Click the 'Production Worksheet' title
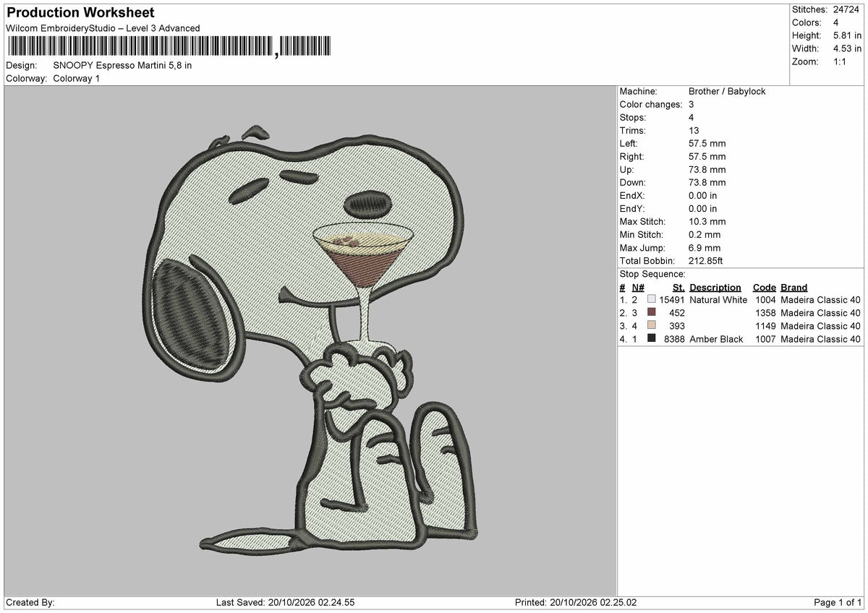The height and width of the screenshot is (613, 868). click(80, 13)
